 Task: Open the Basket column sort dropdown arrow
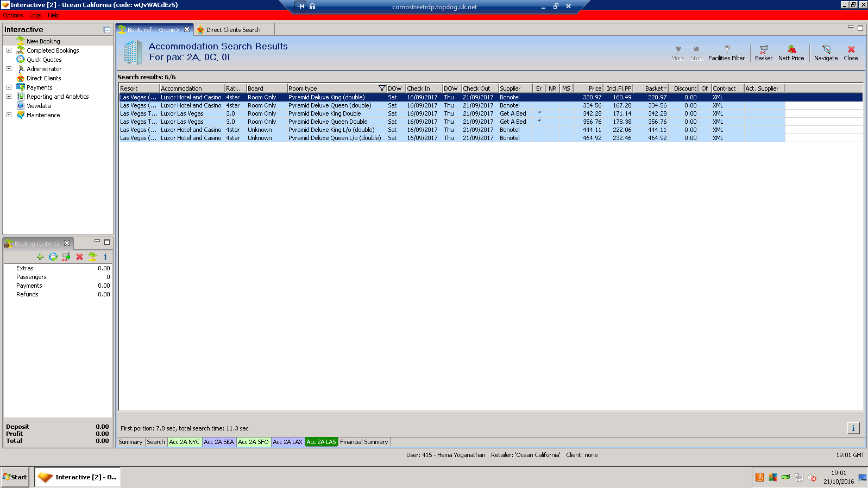[665, 88]
